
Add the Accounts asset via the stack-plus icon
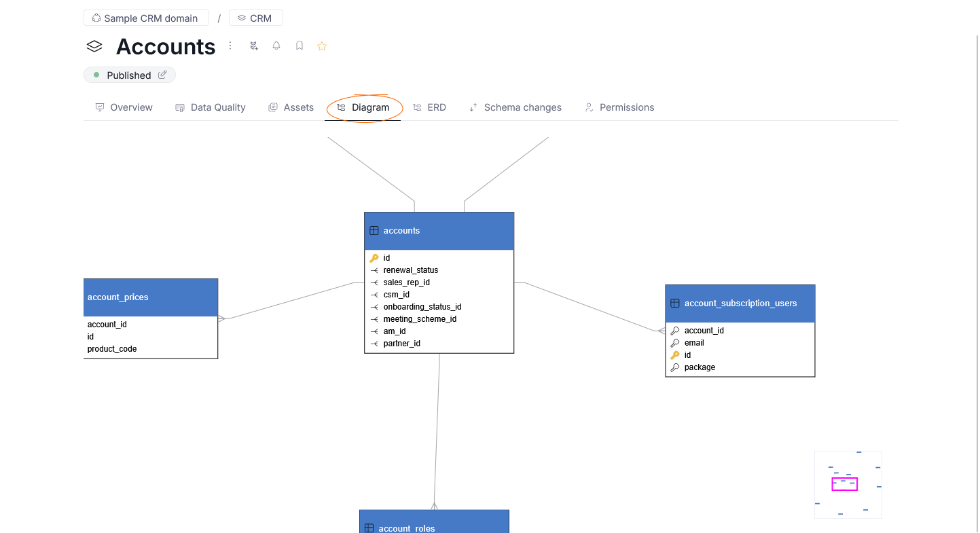[x=253, y=45]
